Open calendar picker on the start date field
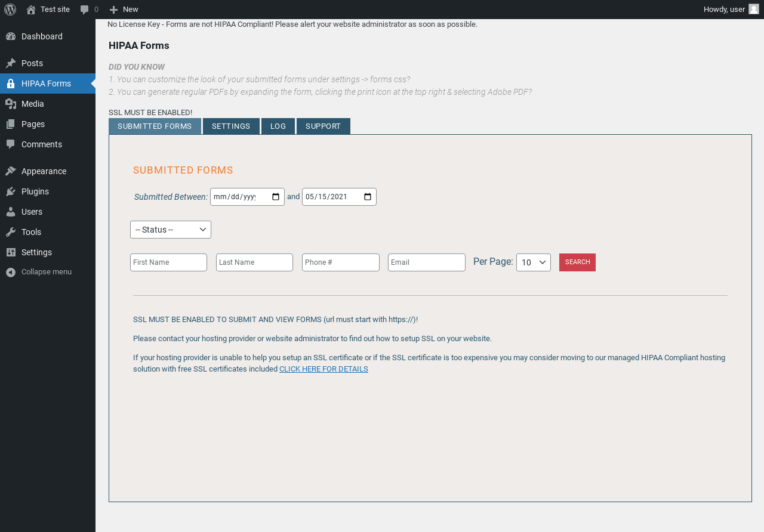Screen dimensions: 764x532 point(276,197)
